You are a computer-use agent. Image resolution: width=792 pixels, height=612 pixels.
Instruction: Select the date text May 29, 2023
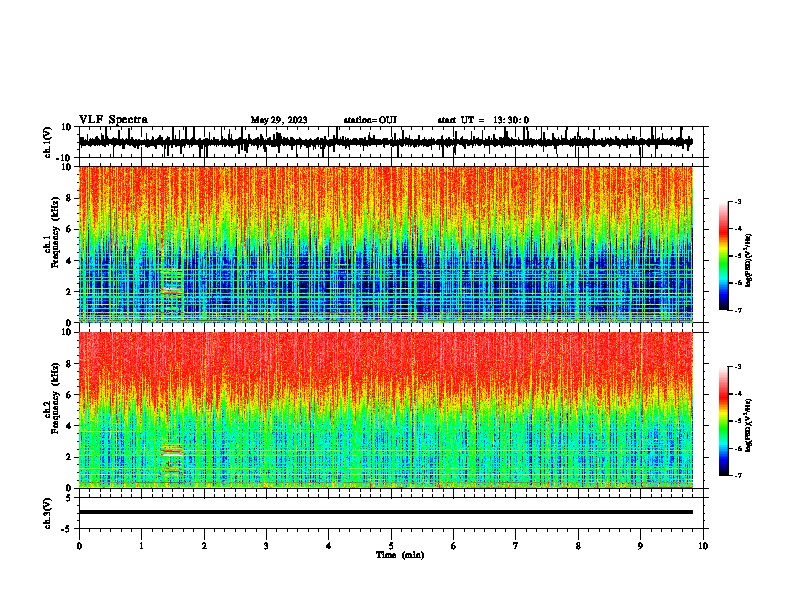(279, 120)
